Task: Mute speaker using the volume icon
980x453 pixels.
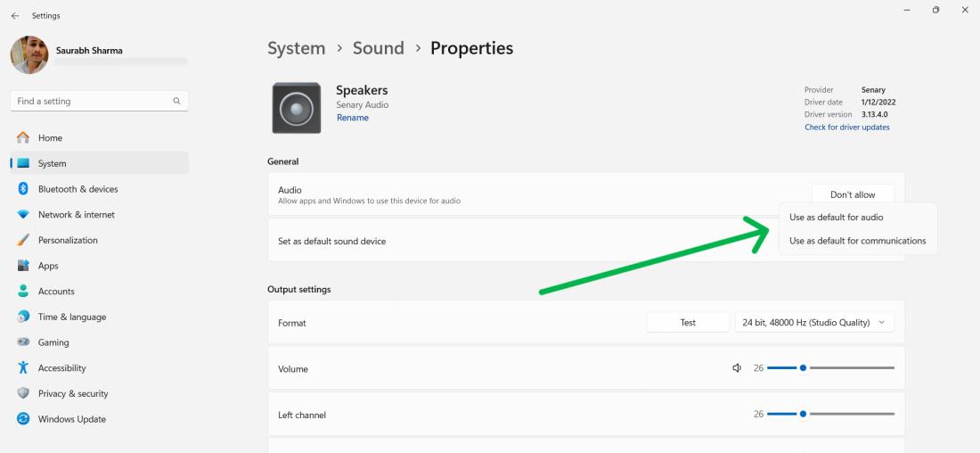Action: (x=737, y=368)
